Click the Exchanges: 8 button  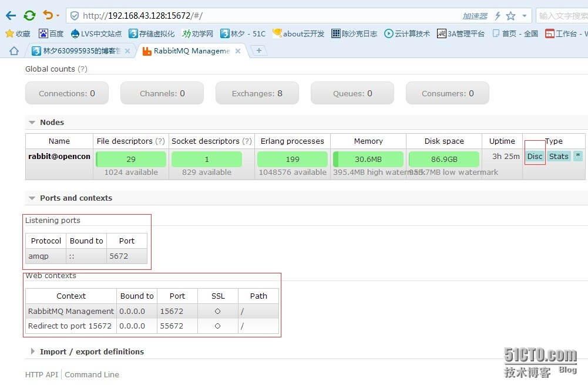[x=257, y=93]
